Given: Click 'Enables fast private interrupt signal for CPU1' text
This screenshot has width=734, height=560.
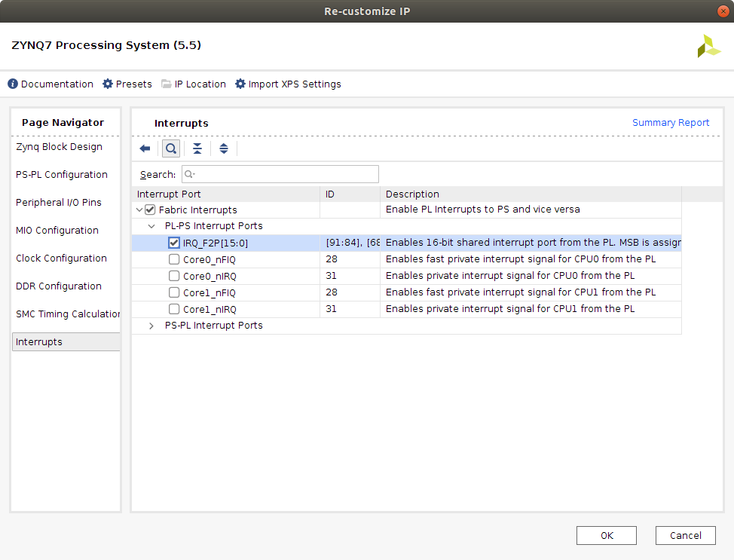Looking at the screenshot, I should coord(521,292).
